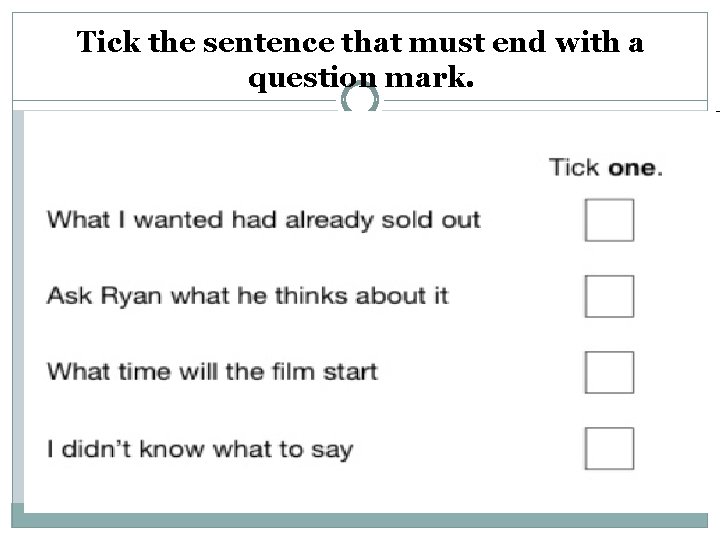Tick the checkbox for 'I didn't know what to say'
The image size is (720, 540).
coord(609,449)
